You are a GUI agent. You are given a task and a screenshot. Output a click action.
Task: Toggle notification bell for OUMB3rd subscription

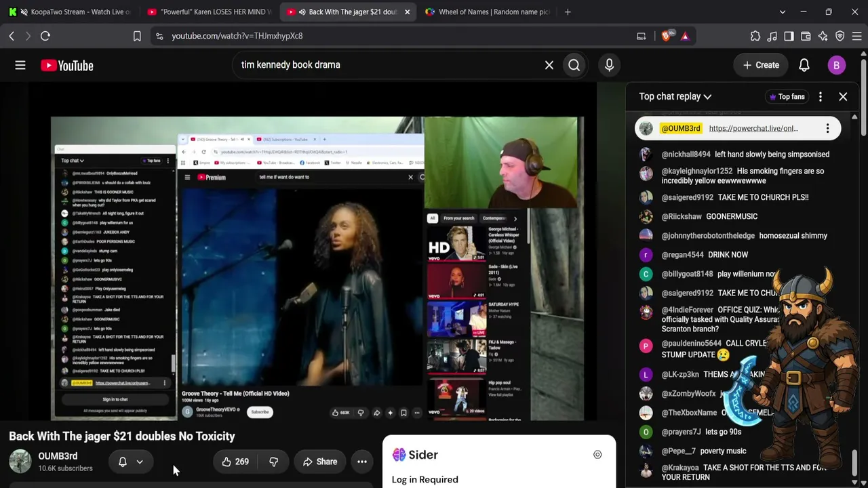pyautogui.click(x=123, y=462)
